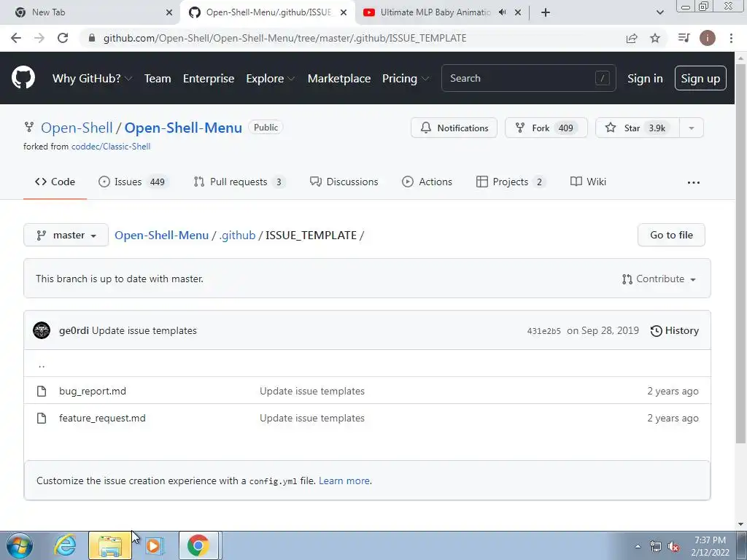747x560 pixels.
Task: Open the media control icon in Chrome toolbar
Action: (684, 38)
